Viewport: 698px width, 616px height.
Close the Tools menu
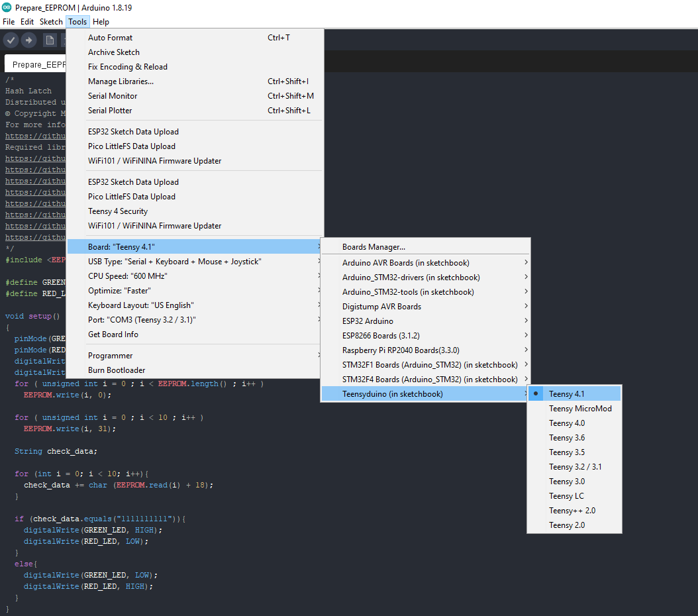(x=77, y=22)
